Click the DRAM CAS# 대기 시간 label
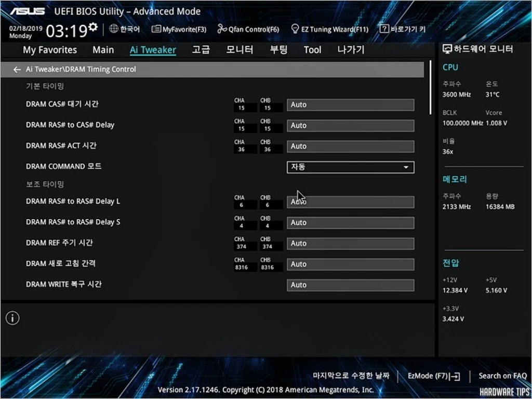Viewport: 532px width, 399px height. pos(62,104)
